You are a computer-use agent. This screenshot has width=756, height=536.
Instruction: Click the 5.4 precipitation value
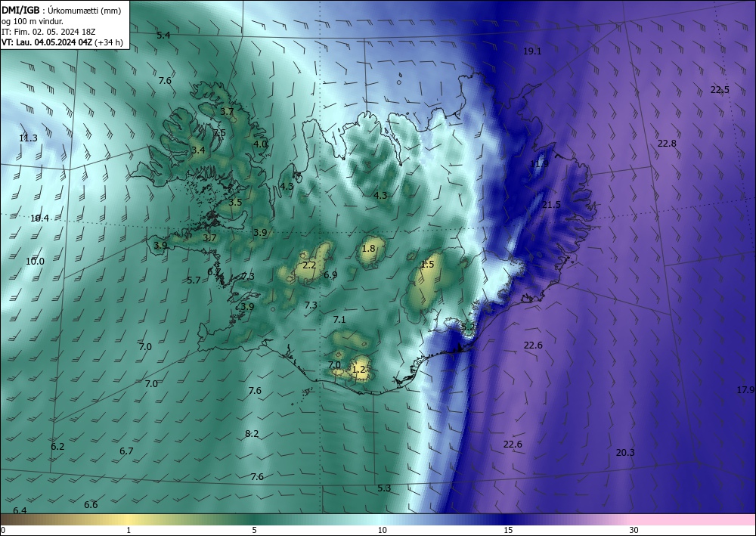pyautogui.click(x=163, y=36)
